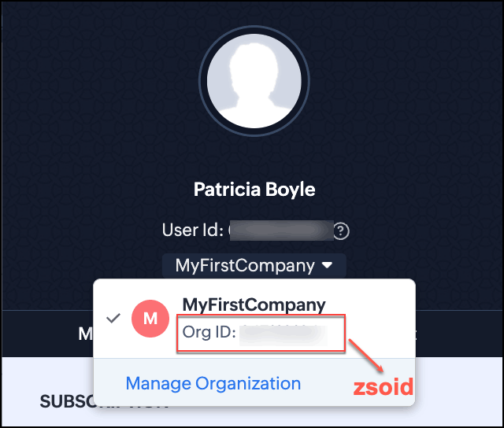Screen dimensions: 504x428
Task: Open the Manage Organization link
Action: 213,383
